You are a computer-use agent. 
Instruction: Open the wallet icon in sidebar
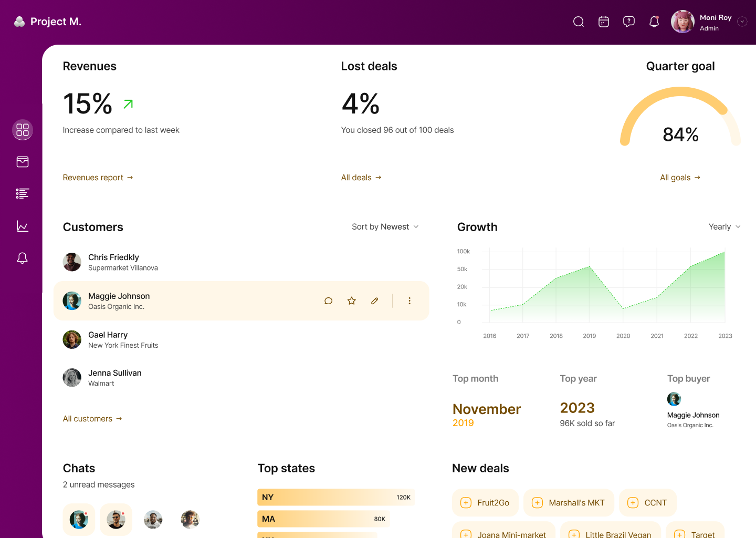pos(23,162)
